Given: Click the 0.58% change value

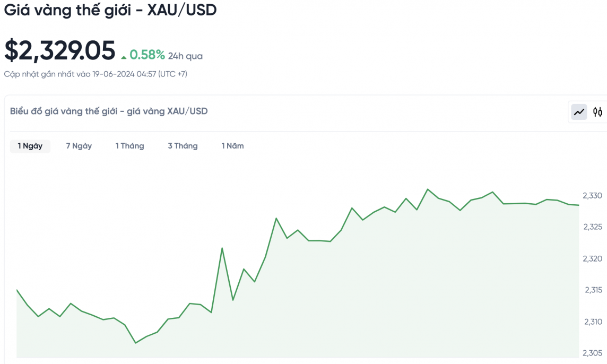Looking at the screenshot, I should [x=147, y=55].
